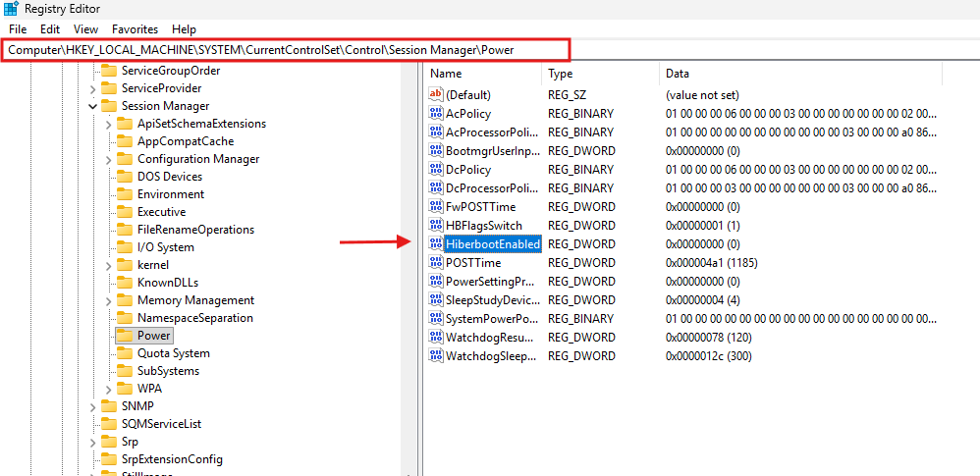The width and height of the screenshot is (980, 476).
Task: Click WatchdogSleep data 0x0000012c (300)
Action: pos(709,356)
